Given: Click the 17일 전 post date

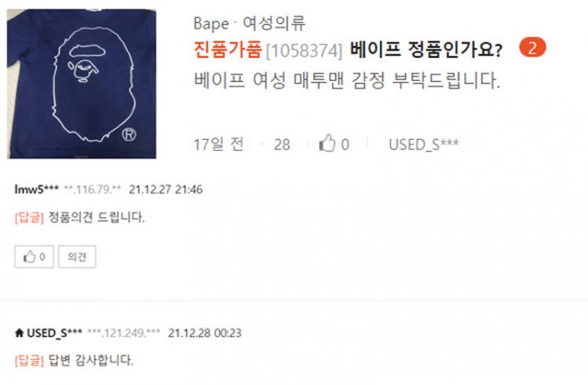Looking at the screenshot, I should pos(218,144).
